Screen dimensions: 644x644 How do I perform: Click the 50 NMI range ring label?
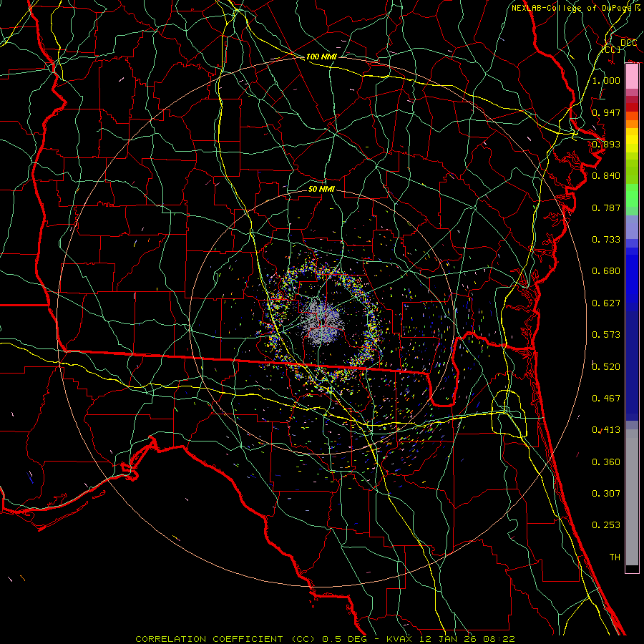(x=321, y=190)
